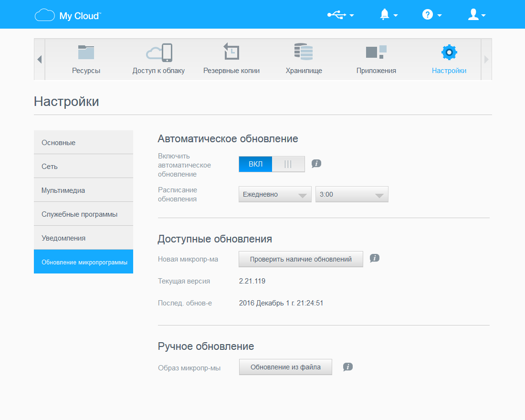Open Хранилище storage section
Viewport: 525px width, 420px height.
(304, 59)
